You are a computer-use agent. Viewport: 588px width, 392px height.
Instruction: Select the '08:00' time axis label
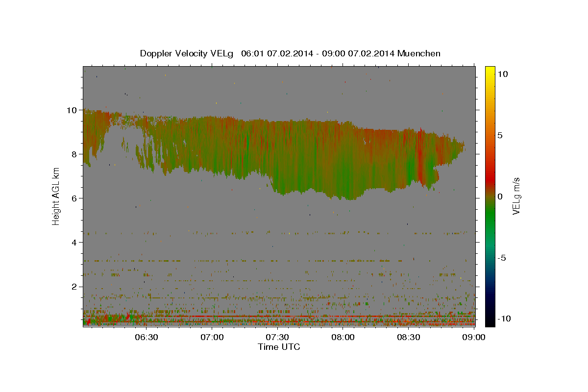343,337
